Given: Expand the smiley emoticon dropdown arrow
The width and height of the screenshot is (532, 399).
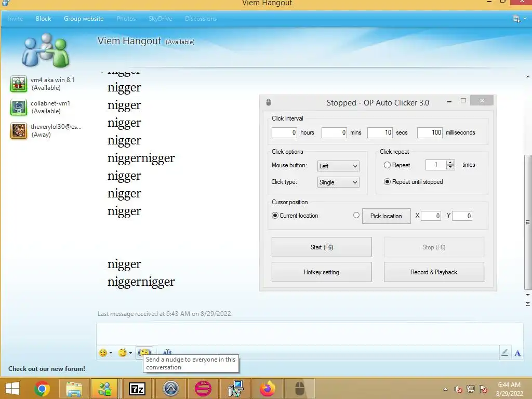Looking at the screenshot, I should click(x=111, y=353).
